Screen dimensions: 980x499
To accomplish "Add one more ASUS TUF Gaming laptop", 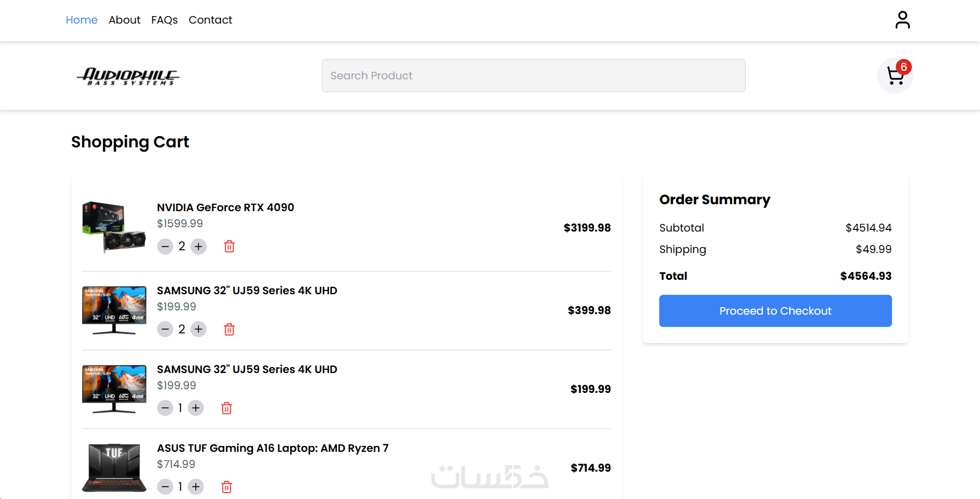I will (196, 487).
